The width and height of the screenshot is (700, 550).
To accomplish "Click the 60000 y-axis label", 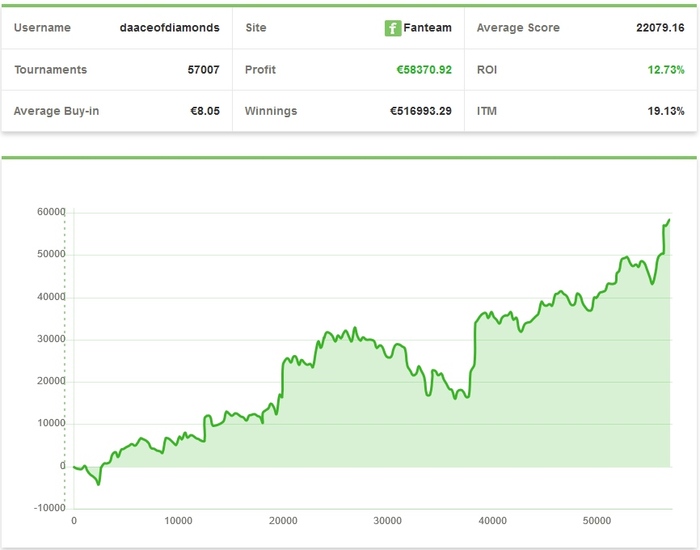I will pyautogui.click(x=51, y=212).
